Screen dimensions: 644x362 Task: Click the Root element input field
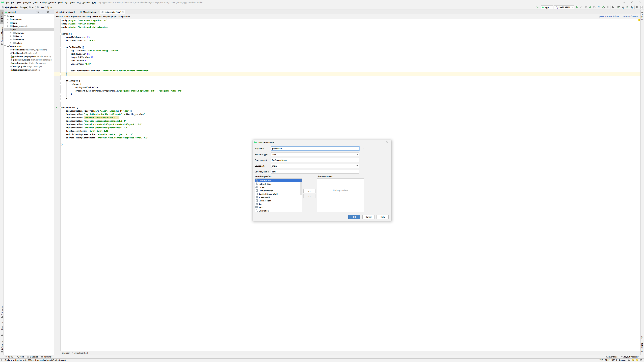[x=315, y=160]
